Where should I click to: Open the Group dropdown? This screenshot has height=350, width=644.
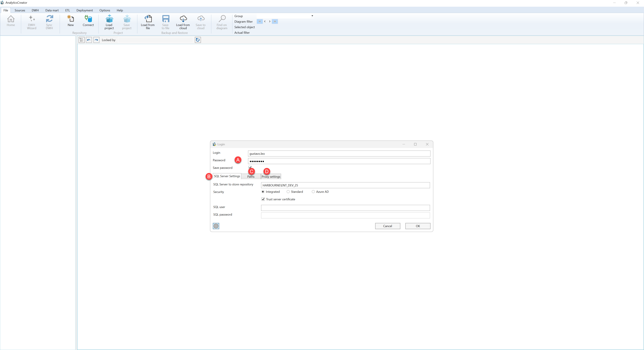[312, 16]
